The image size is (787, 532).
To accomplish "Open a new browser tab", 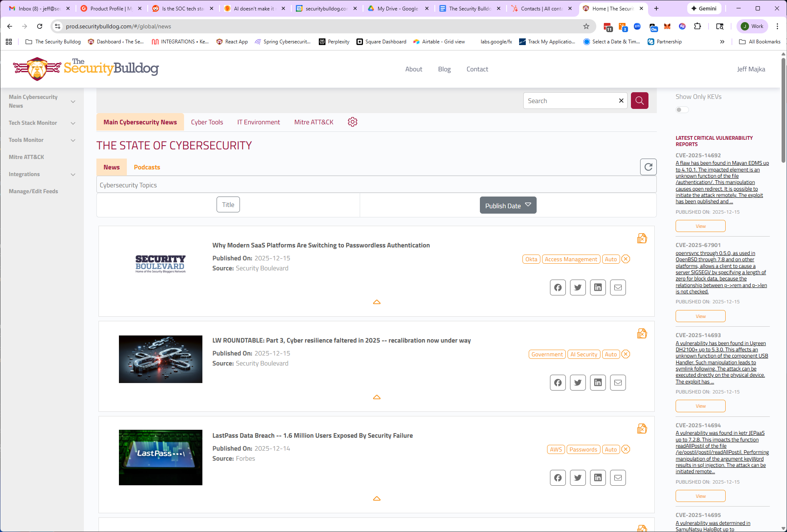I will pos(656,8).
